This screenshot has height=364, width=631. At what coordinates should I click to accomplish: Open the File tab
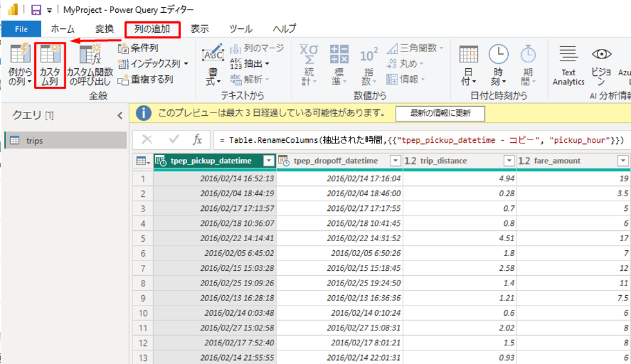[21, 29]
